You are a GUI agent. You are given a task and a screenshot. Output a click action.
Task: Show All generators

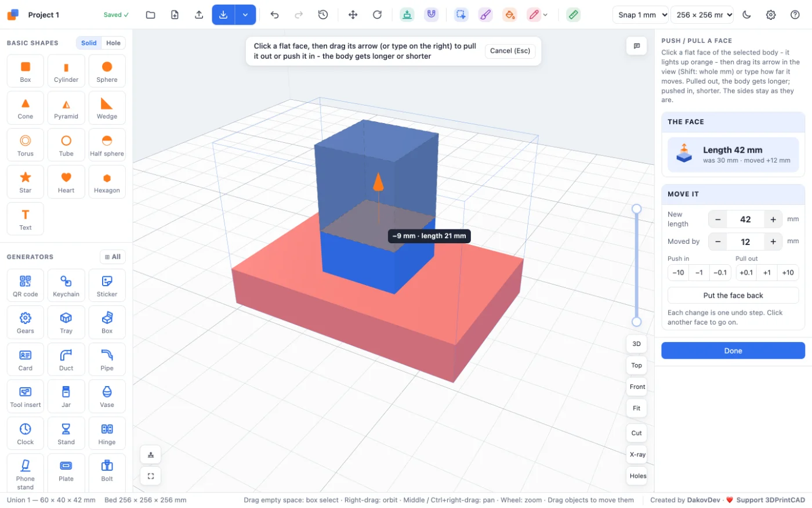coord(113,257)
